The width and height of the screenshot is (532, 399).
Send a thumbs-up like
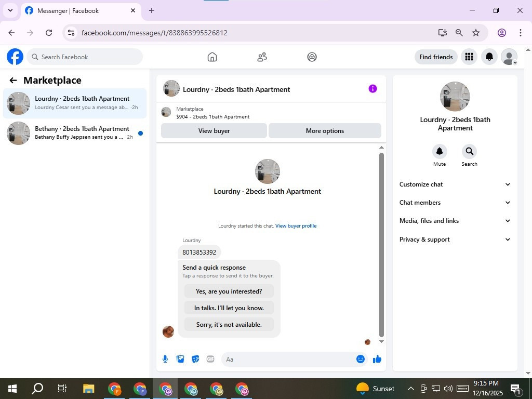click(x=377, y=359)
